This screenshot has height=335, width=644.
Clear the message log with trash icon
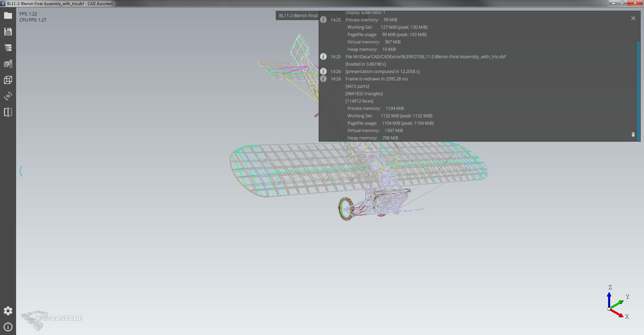click(633, 135)
